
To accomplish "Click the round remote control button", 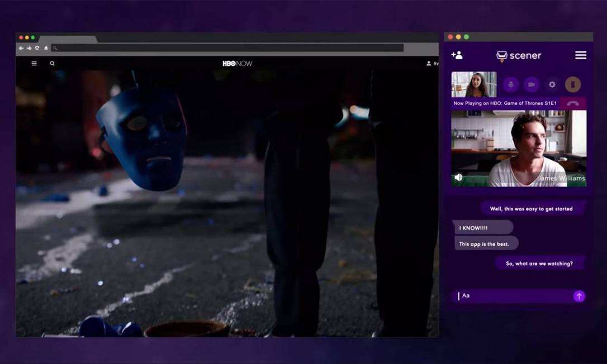I will point(573,84).
